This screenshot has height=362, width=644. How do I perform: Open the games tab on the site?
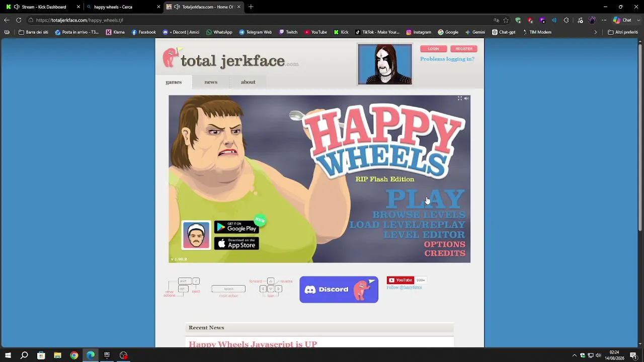coord(174,82)
